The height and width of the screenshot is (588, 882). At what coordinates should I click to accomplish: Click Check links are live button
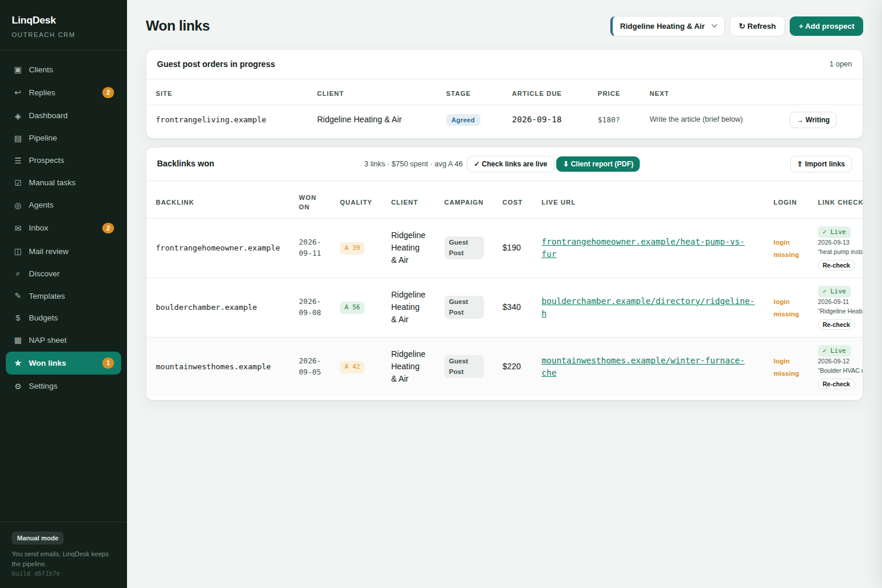510,164
